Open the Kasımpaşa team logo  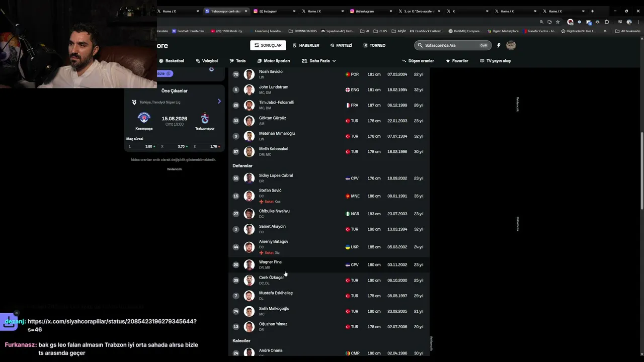click(144, 118)
